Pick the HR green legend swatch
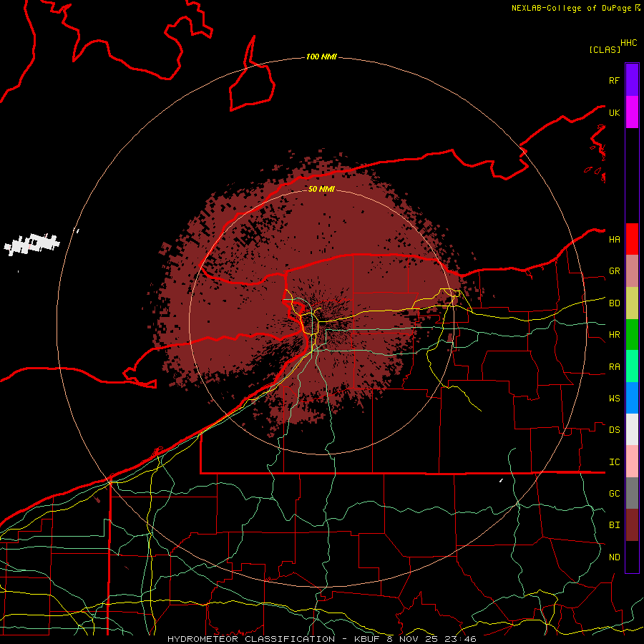Image resolution: width=644 pixels, height=644 pixels. (x=632, y=335)
